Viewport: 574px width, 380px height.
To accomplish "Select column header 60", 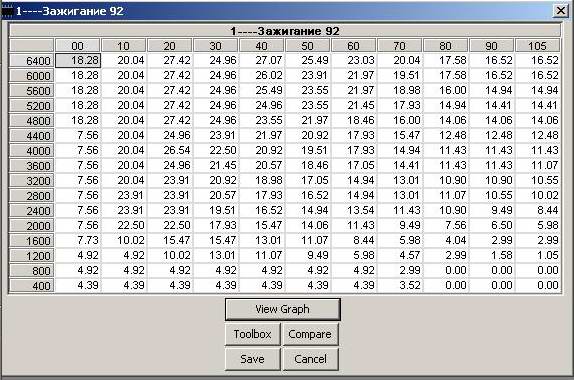I will point(353,46).
